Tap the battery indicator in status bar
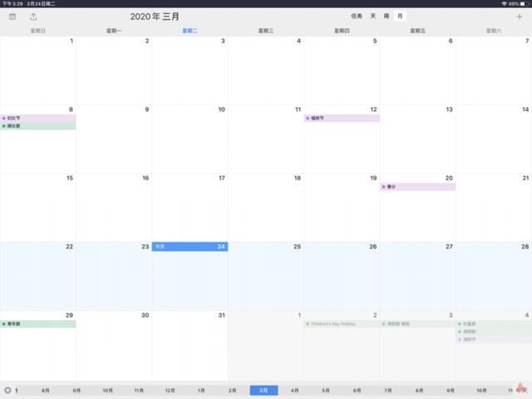Viewport: 532px width, 399px height. (524, 3)
